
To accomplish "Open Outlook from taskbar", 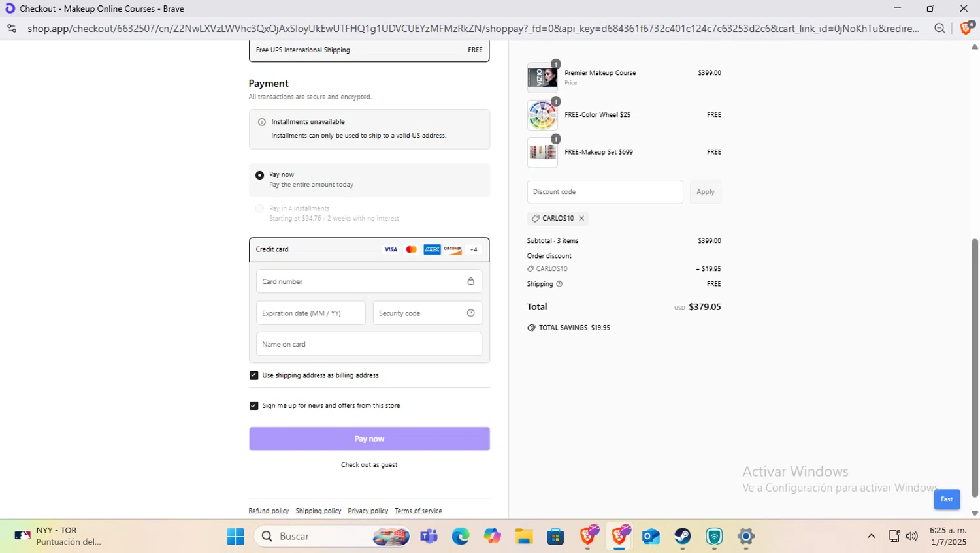I will tap(651, 536).
